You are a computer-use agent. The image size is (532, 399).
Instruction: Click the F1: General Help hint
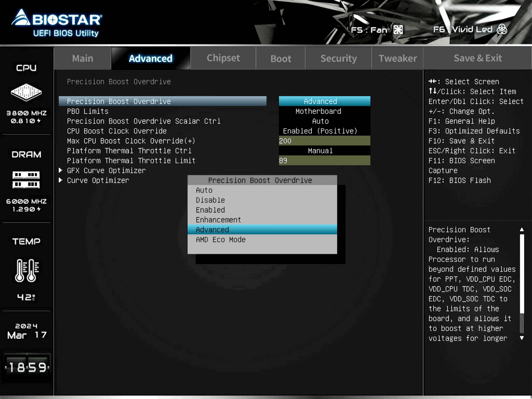(462, 121)
